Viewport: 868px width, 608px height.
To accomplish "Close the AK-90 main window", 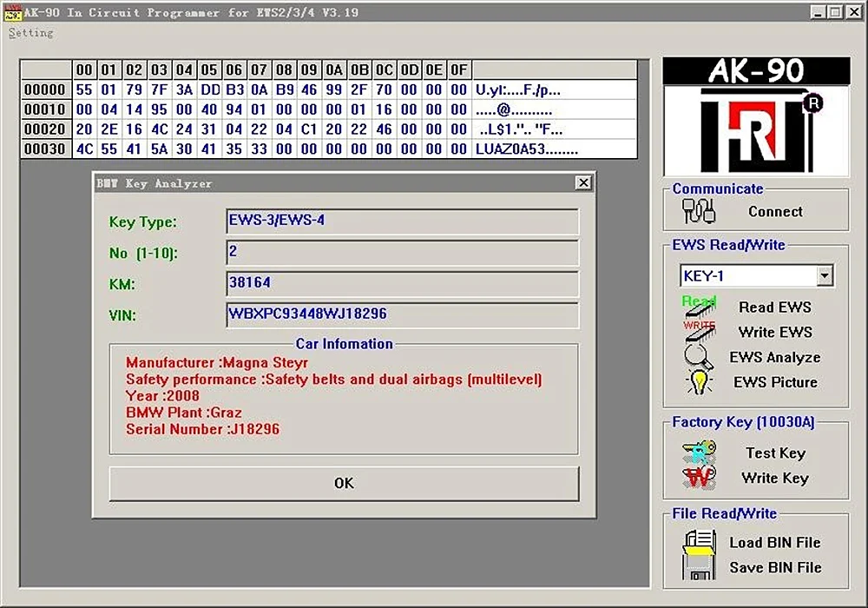I will (x=854, y=11).
